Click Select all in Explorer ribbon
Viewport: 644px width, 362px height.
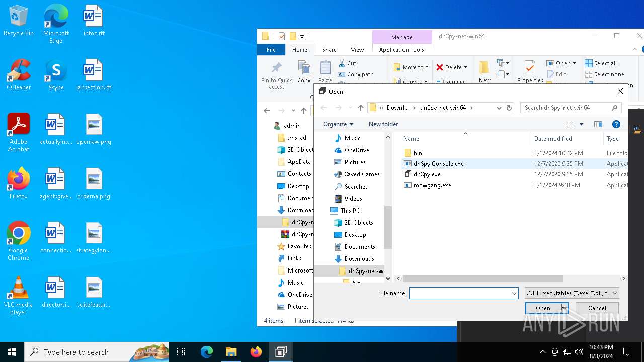pos(601,63)
